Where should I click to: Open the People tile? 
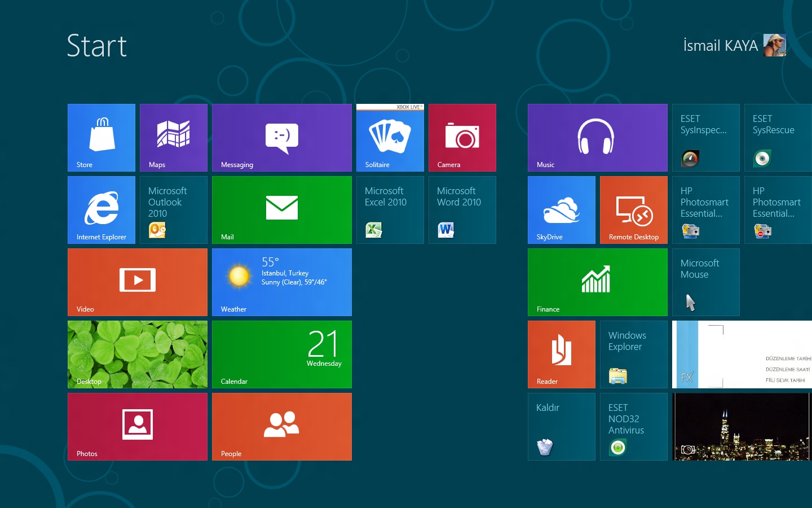[282, 427]
